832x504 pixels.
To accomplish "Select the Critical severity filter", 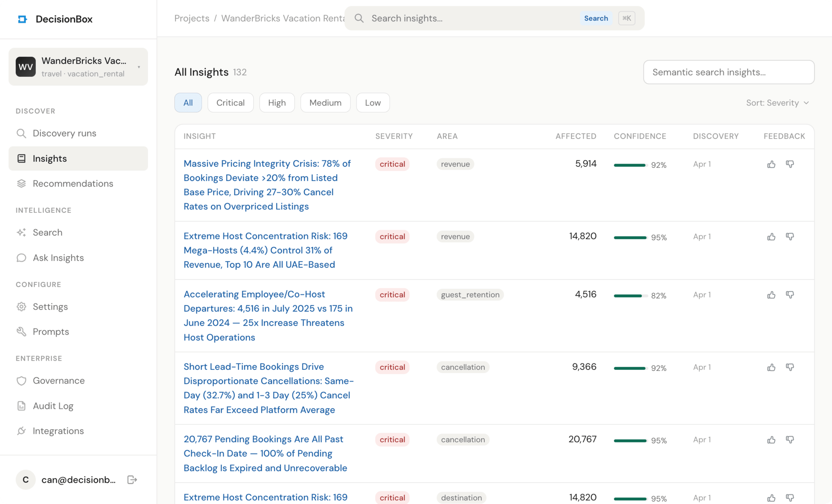I will 230,103.
